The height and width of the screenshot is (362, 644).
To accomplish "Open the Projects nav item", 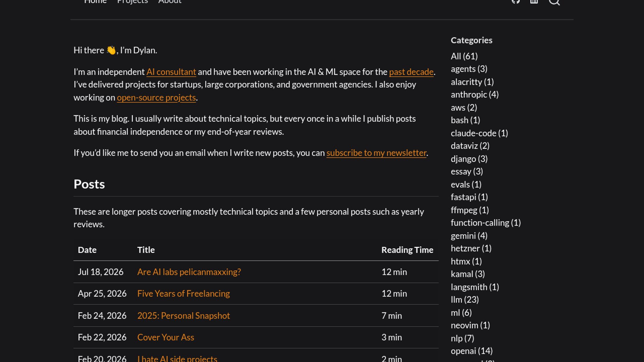I will [x=132, y=2].
